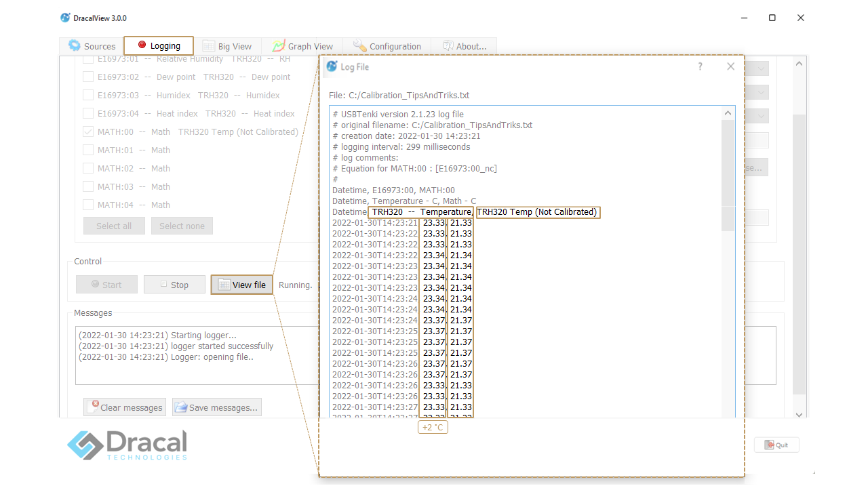Click the main window scrollbar up arrow
The width and height of the screenshot is (868, 488).
tap(799, 64)
